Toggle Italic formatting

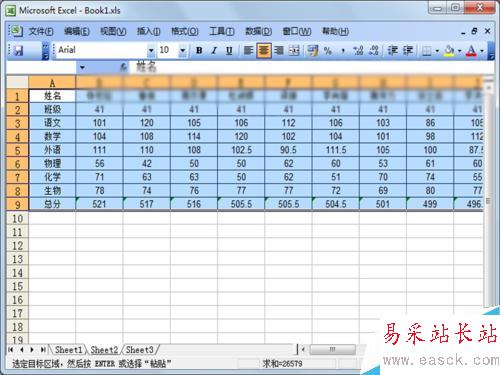tap(214, 51)
